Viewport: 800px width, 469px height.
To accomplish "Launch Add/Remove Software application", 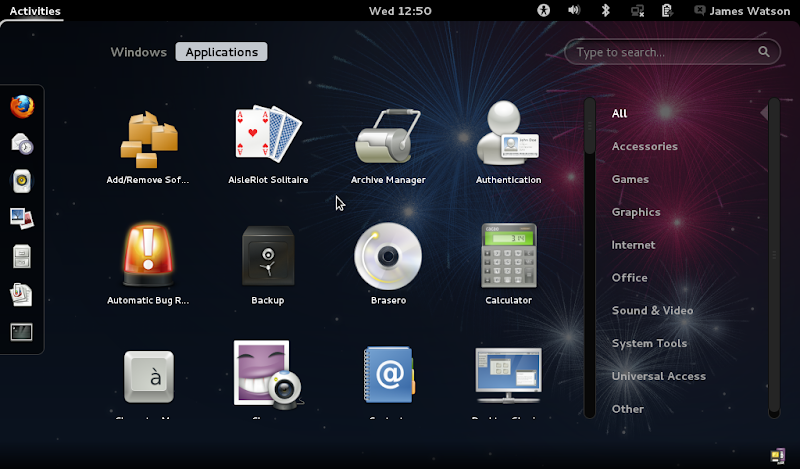I will coord(148,139).
